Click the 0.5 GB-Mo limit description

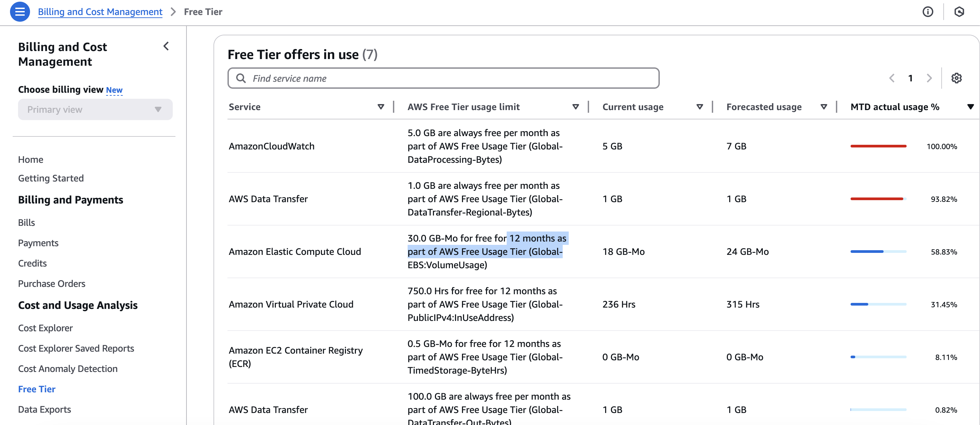(x=485, y=357)
